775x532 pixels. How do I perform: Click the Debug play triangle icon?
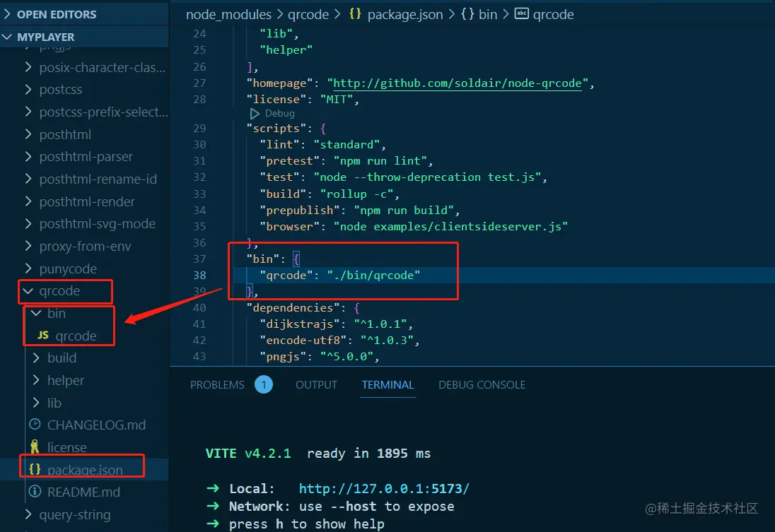coord(255,114)
